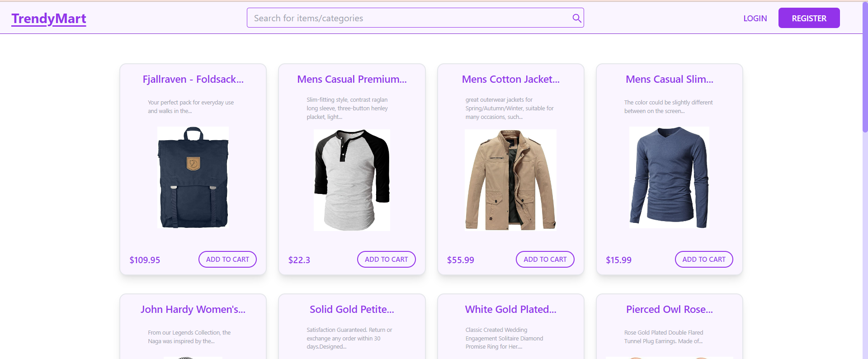Select the John Hardy Women's product title
Image resolution: width=868 pixels, height=359 pixels.
click(193, 310)
